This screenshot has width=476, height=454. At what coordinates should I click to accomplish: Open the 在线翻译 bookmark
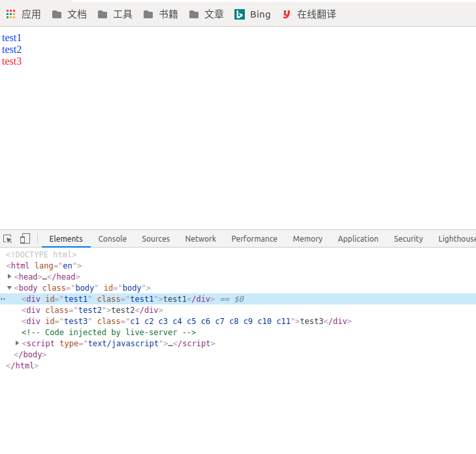[x=309, y=14]
